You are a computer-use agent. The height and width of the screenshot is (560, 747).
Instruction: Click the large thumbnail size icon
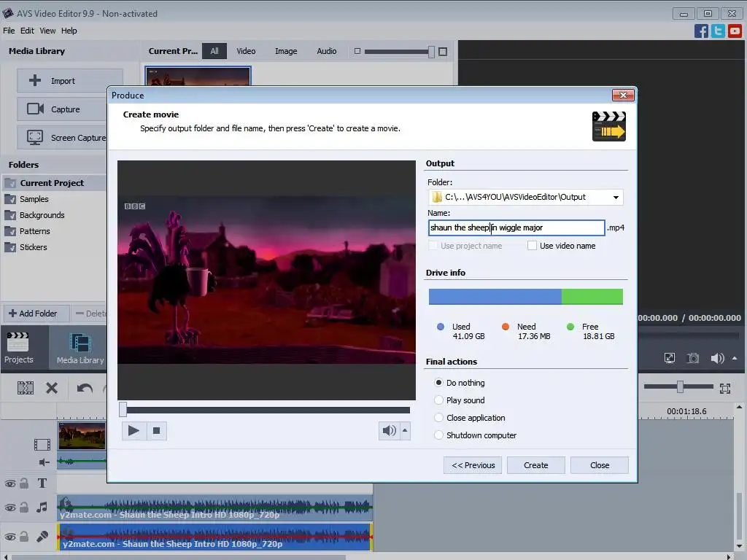click(443, 52)
